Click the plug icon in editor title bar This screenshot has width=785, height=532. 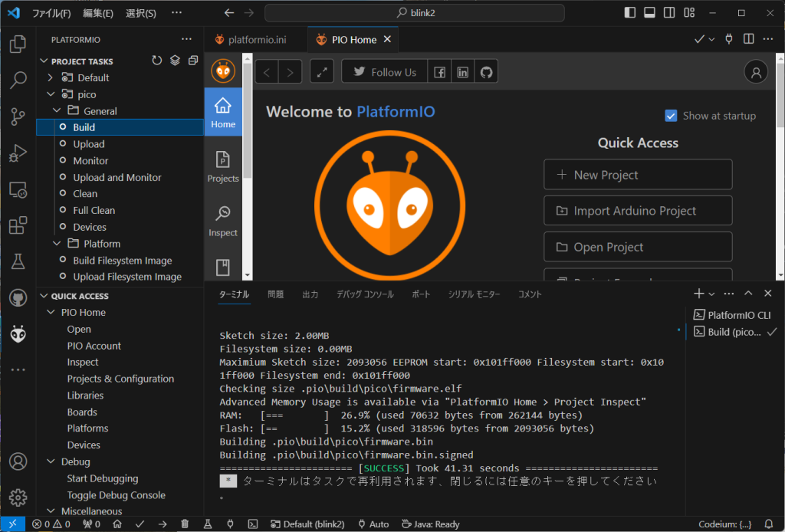[729, 39]
